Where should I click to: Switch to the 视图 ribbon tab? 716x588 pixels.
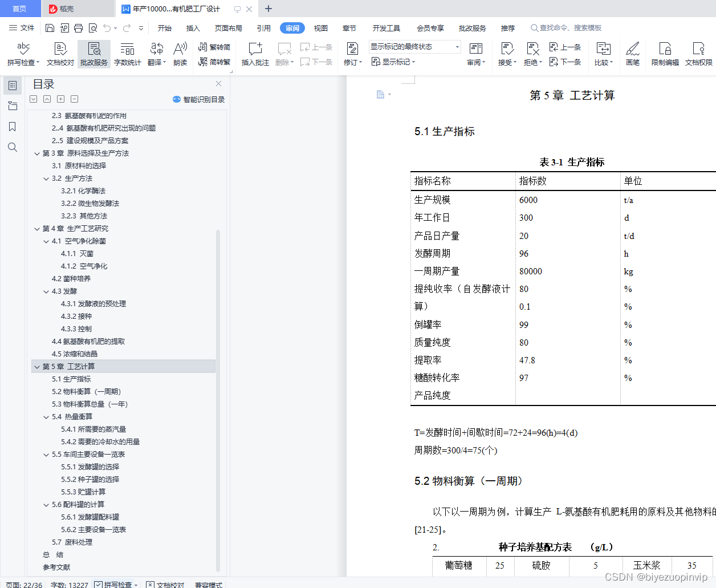[x=321, y=28]
